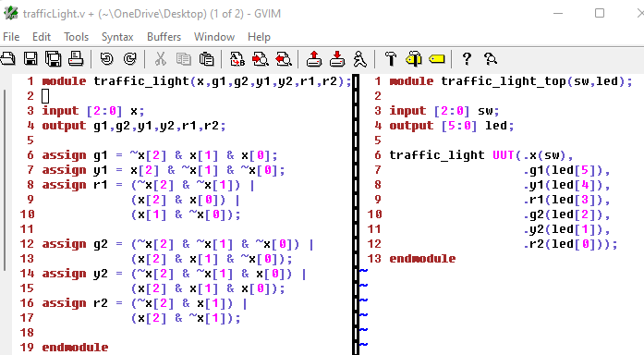Jump to tag with yellow tag icon
This screenshot has height=355, width=644.
437,59
